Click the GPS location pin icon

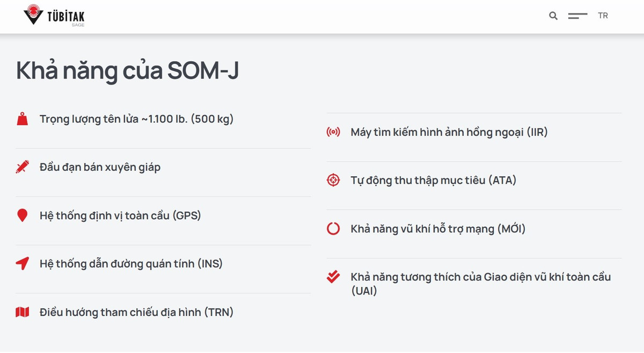(22, 215)
